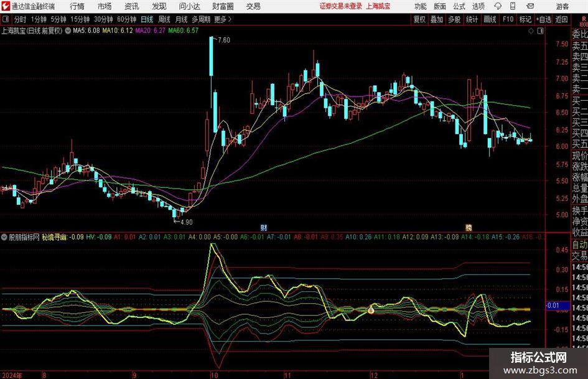Switch to the 5分钟 period tab
This screenshot has height=379, width=588.
tap(58, 19)
